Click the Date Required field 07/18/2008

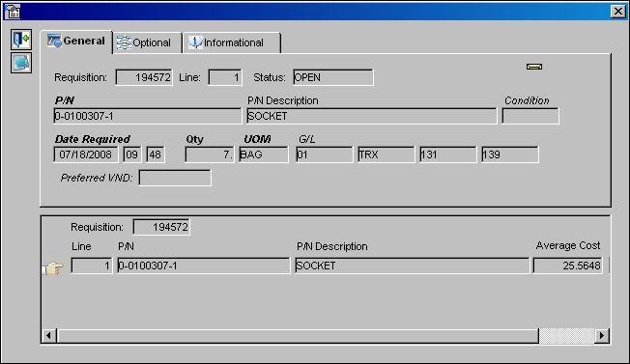coord(86,154)
